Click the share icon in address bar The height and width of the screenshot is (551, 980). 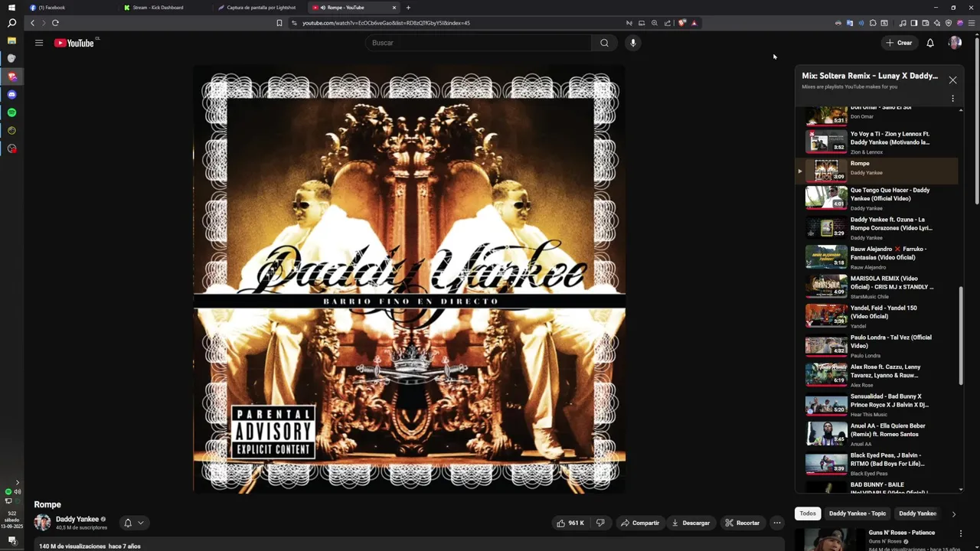point(667,23)
